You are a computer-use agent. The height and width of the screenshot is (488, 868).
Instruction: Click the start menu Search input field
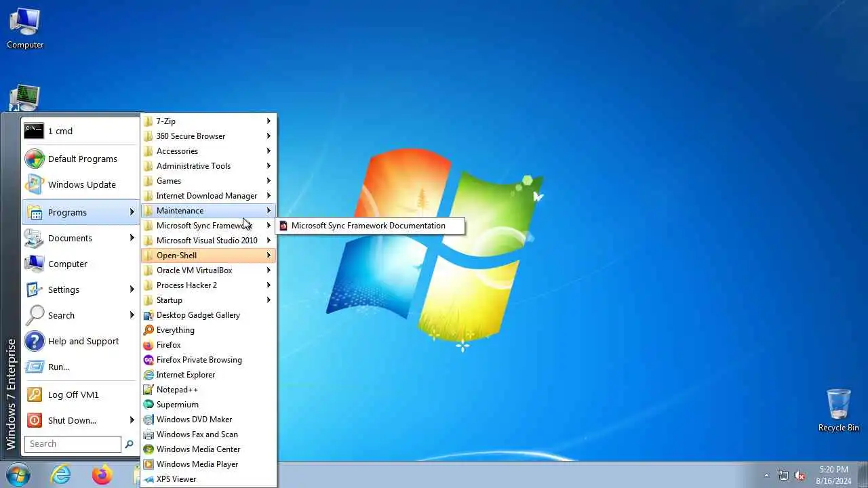73,444
